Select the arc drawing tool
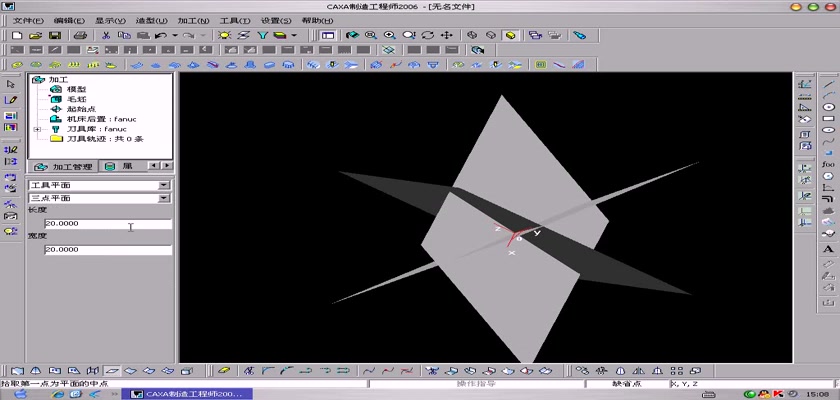Viewport: 840px width, 400px height. pyautogui.click(x=828, y=95)
